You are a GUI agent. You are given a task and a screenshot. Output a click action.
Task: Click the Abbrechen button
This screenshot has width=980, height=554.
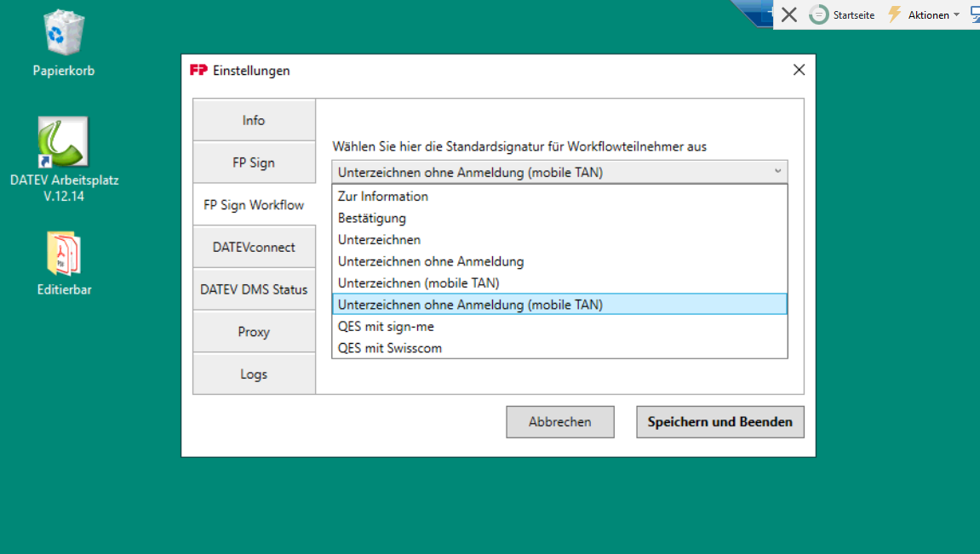pyautogui.click(x=559, y=421)
